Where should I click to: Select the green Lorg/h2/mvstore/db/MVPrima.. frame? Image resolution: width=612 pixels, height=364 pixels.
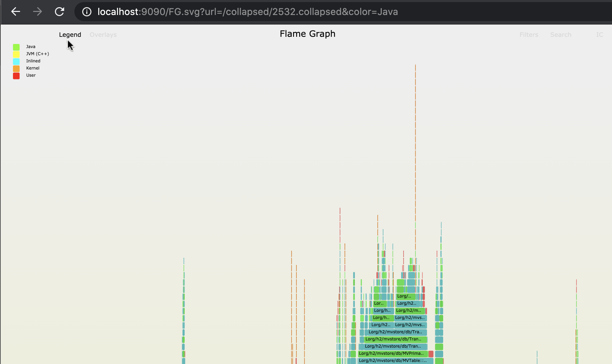393,353
